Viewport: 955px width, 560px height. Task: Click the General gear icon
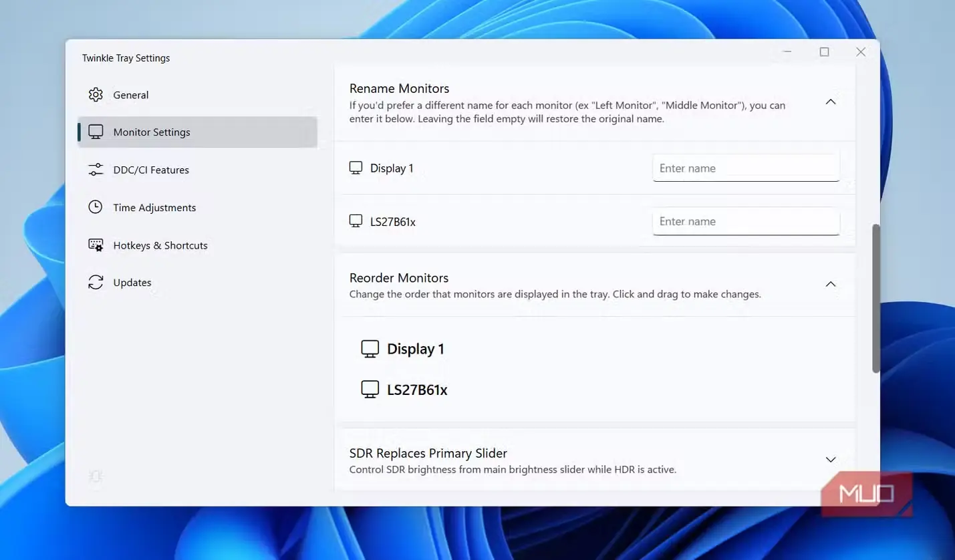point(96,95)
